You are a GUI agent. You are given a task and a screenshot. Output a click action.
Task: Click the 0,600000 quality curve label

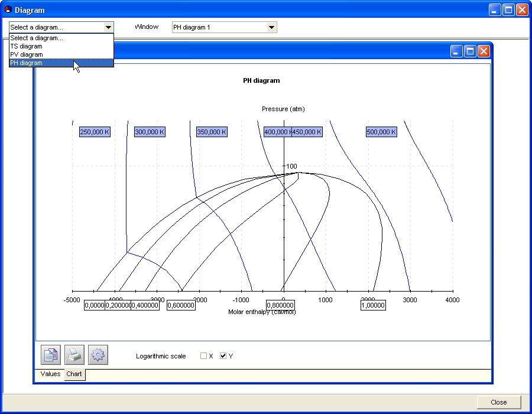(x=181, y=305)
